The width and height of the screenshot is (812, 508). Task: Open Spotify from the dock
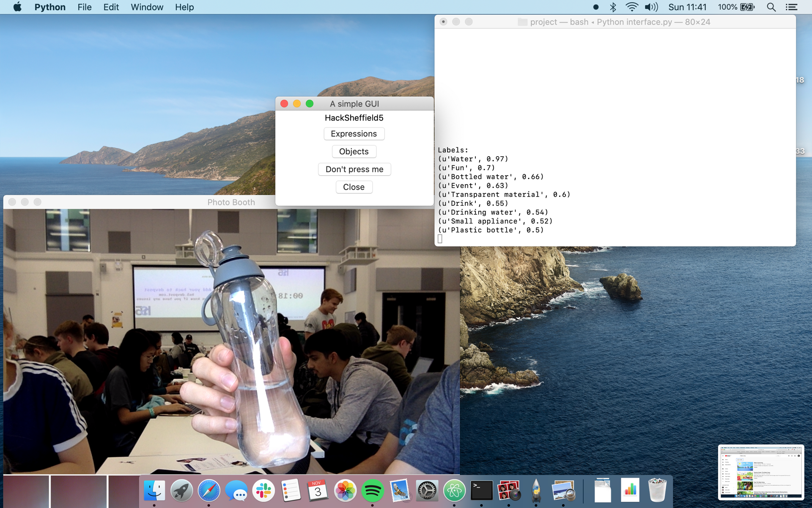(x=372, y=491)
